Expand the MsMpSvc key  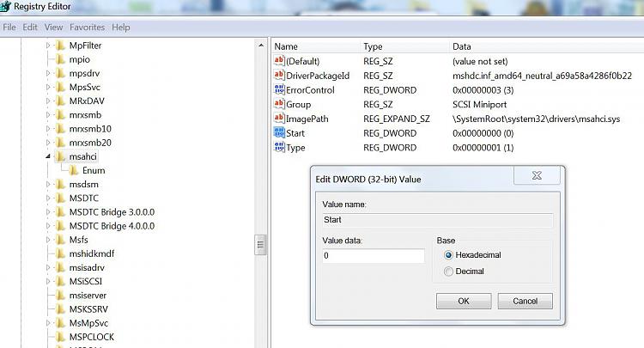(x=48, y=323)
